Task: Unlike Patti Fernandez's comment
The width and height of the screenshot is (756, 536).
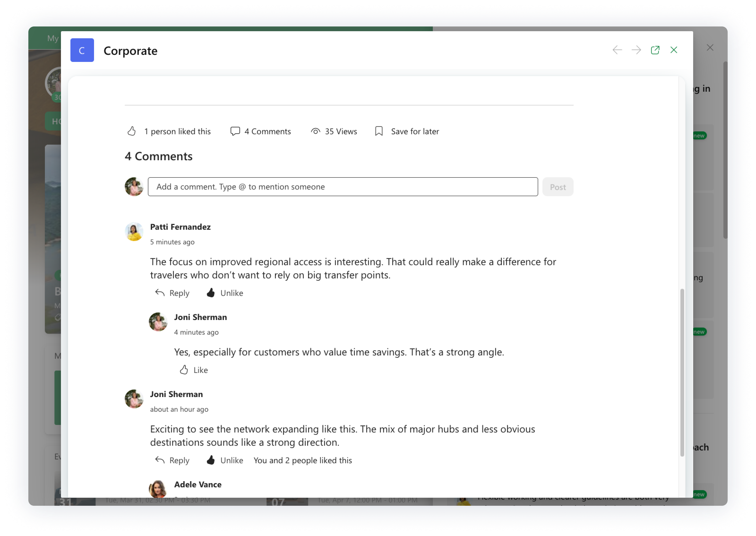Action: pos(225,293)
